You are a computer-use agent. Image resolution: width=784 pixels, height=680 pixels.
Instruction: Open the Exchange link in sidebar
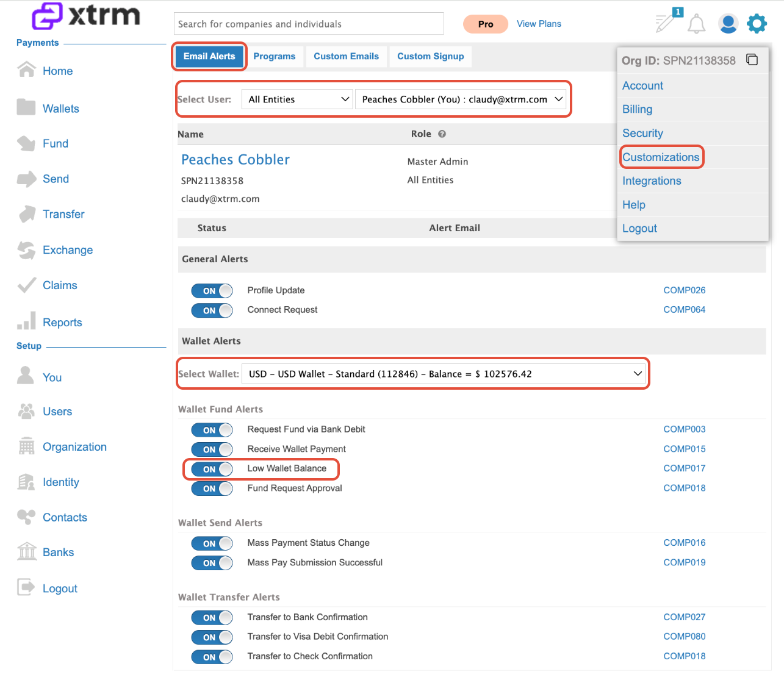[68, 250]
